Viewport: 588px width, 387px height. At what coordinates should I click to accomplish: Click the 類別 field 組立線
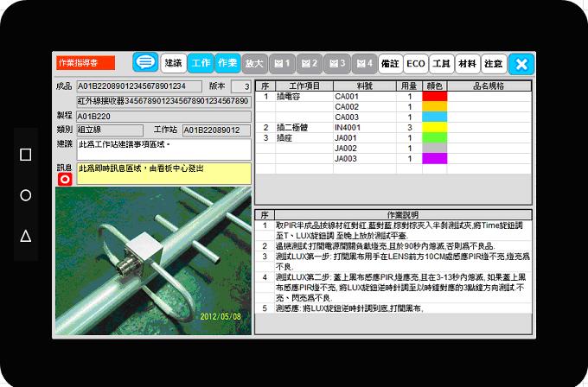[110, 130]
